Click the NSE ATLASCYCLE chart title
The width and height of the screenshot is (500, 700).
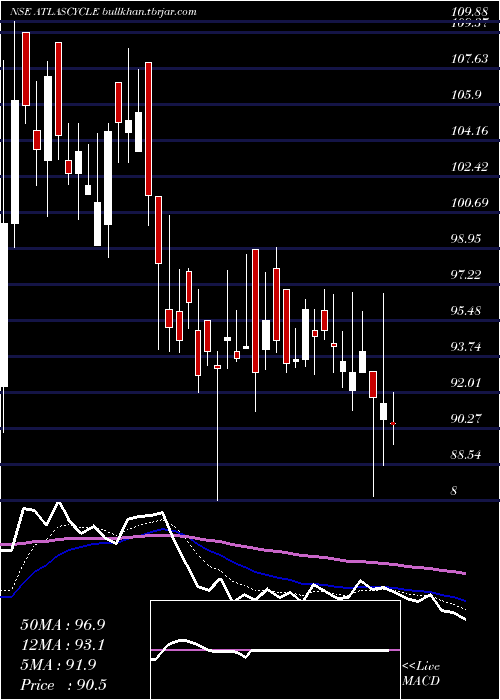point(103,12)
